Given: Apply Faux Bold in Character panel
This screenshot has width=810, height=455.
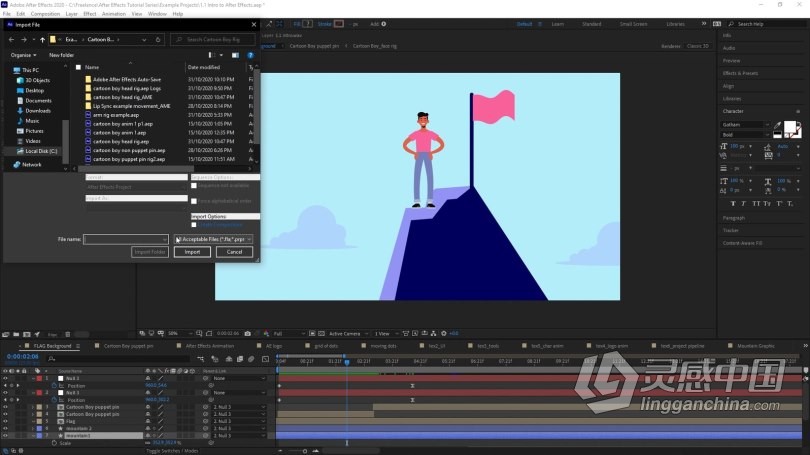Looking at the screenshot, I should click(x=733, y=203).
